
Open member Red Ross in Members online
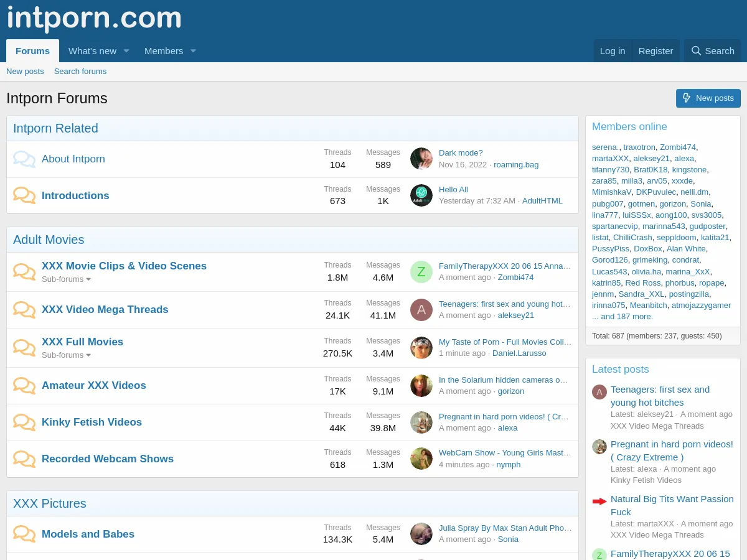643,283
